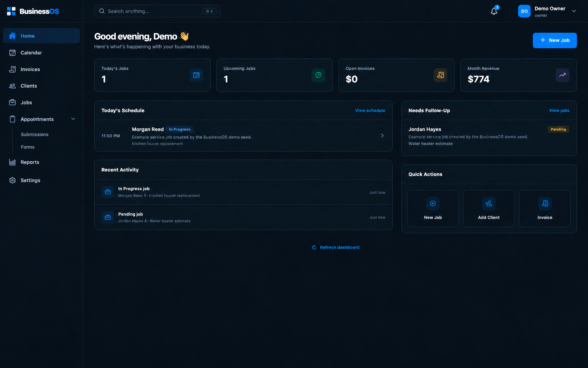
Task: Open the notifications bell
Action: click(494, 11)
